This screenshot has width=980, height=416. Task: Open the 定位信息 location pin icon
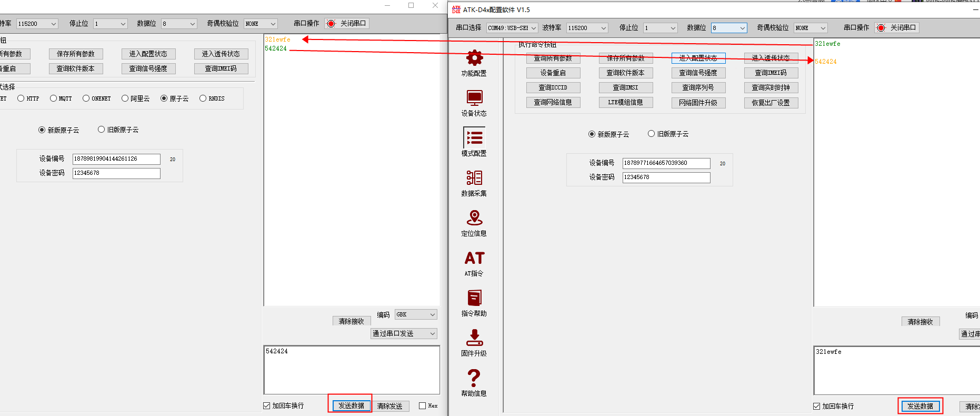pos(474,218)
